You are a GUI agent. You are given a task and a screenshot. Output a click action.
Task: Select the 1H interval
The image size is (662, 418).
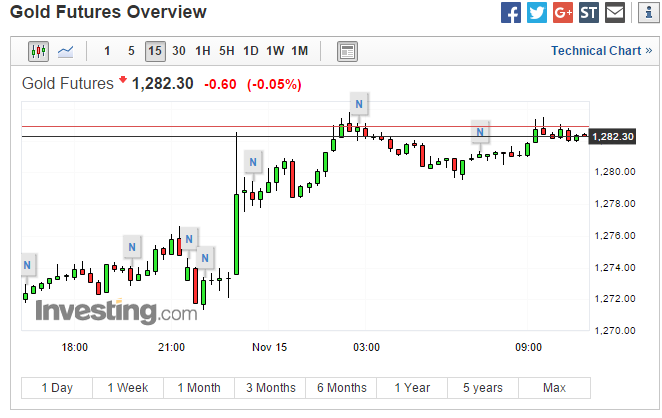[x=203, y=51]
